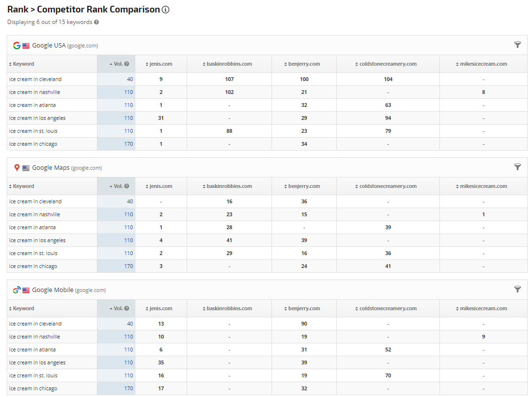The height and width of the screenshot is (397, 532).
Task: Sort Google Maps table by baskinrobbins.com column
Action: (229, 187)
